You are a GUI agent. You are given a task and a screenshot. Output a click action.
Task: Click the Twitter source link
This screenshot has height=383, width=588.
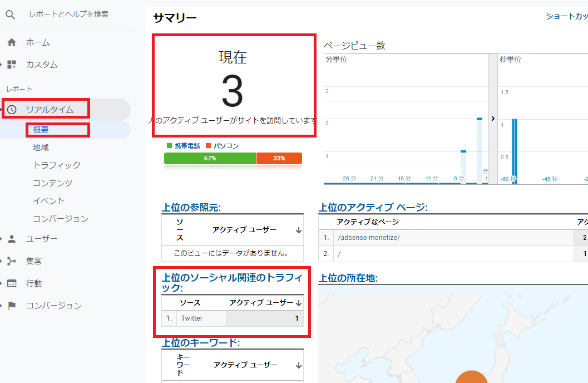click(x=191, y=318)
